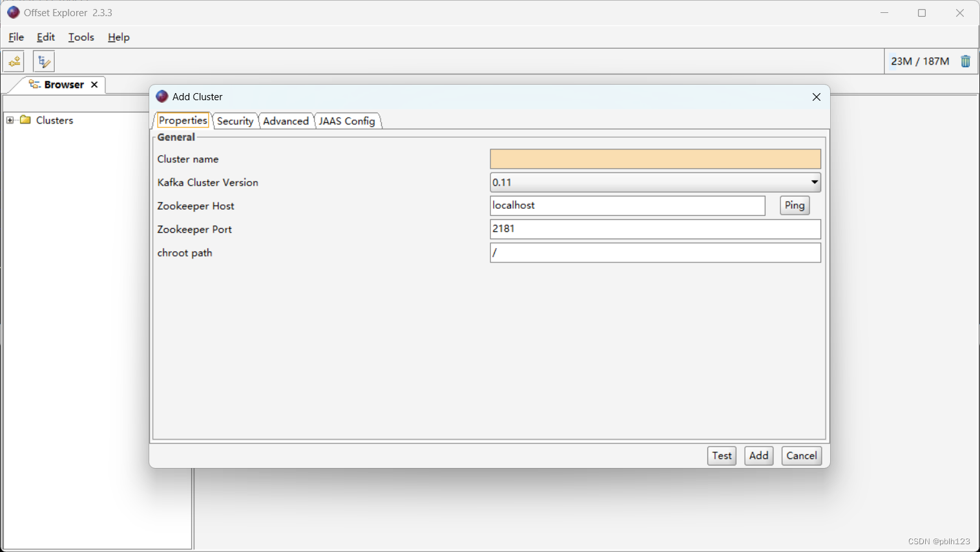Screen dimensions: 980x552
Task: Click the garbage collection trash icon
Action: point(965,61)
